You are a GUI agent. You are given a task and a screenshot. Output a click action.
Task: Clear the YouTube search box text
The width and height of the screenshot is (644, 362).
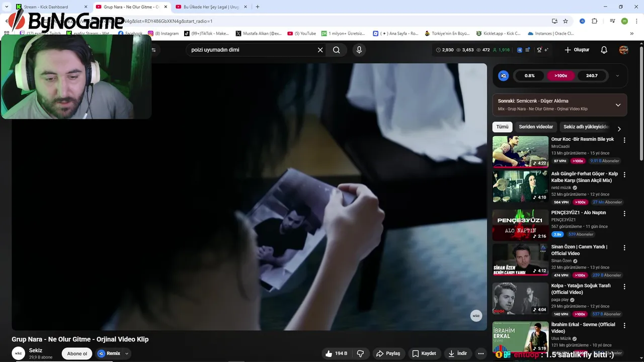point(320,50)
